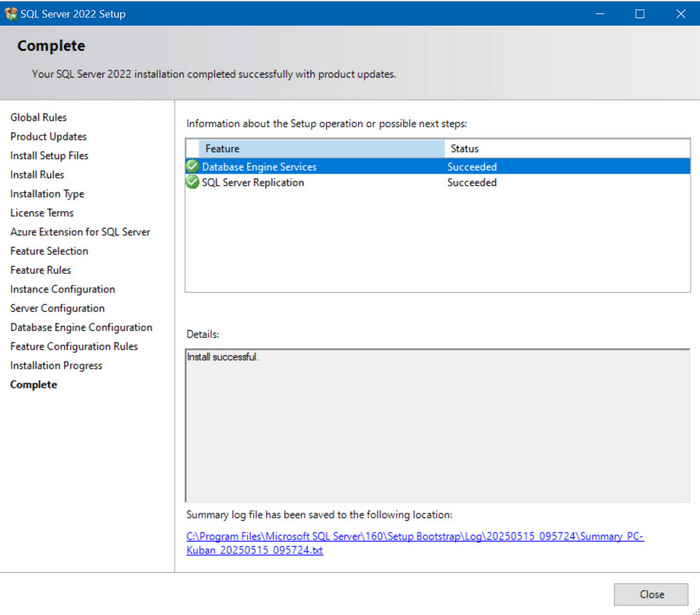Click green checkmark beside Database Engine Services
Image resolution: width=700 pixels, height=615 pixels.
pyautogui.click(x=193, y=167)
